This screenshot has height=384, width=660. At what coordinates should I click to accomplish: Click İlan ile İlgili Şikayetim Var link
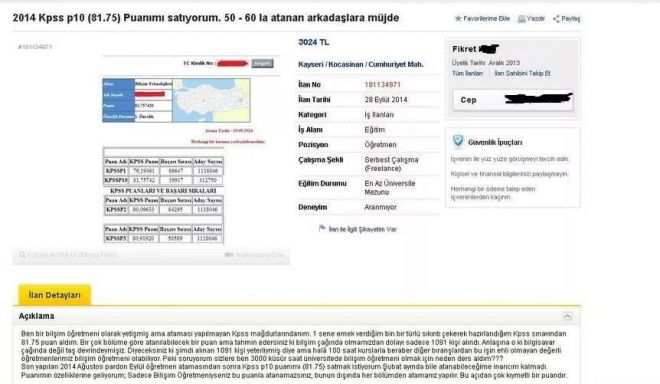362,229
